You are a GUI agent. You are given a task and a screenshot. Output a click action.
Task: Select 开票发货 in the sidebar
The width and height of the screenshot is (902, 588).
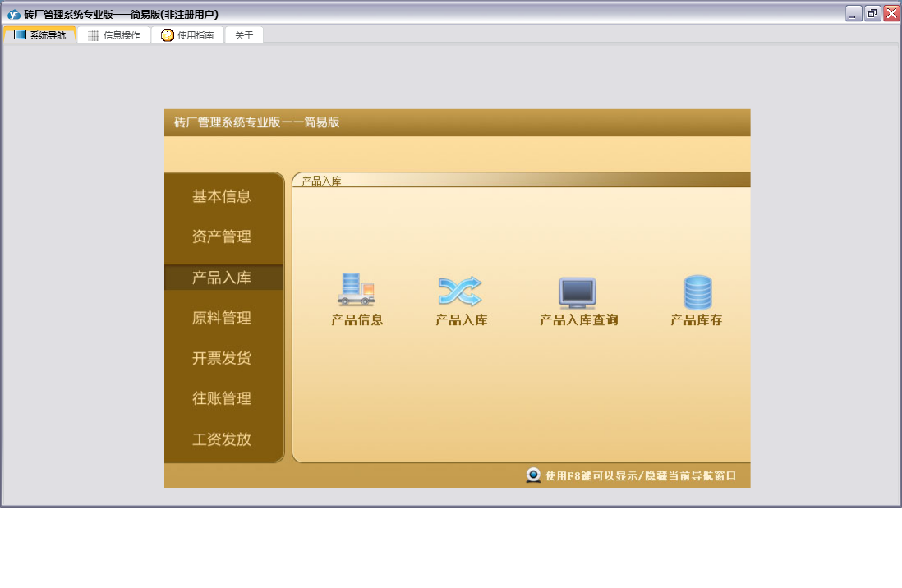click(x=222, y=358)
